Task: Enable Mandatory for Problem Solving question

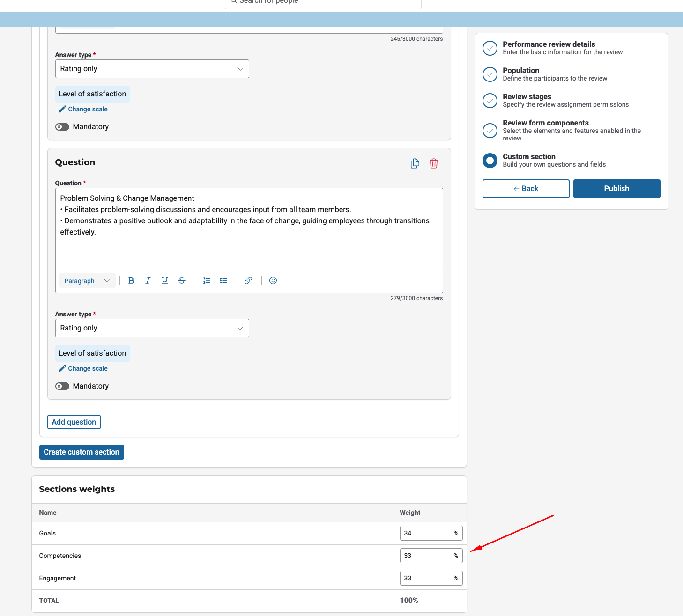Action: tap(62, 386)
